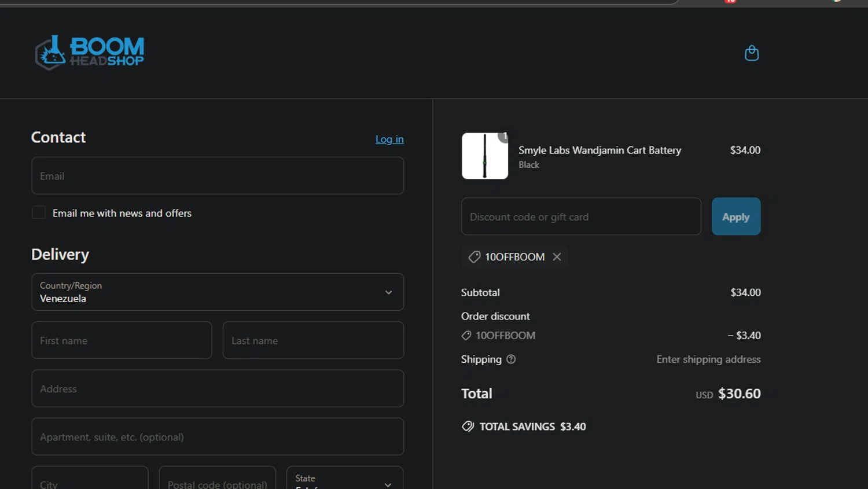
Task: Click the shipping help question icon
Action: (x=511, y=359)
